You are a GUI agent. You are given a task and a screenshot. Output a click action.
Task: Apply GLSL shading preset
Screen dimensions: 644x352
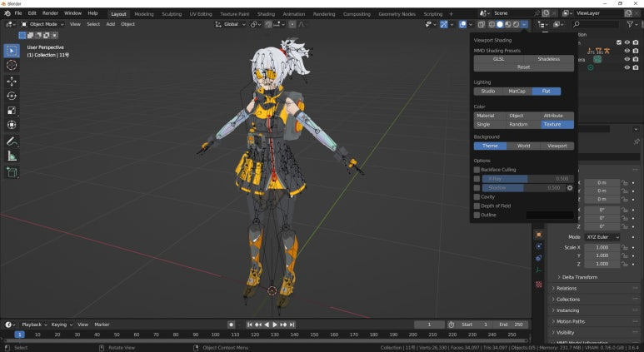pyautogui.click(x=498, y=59)
